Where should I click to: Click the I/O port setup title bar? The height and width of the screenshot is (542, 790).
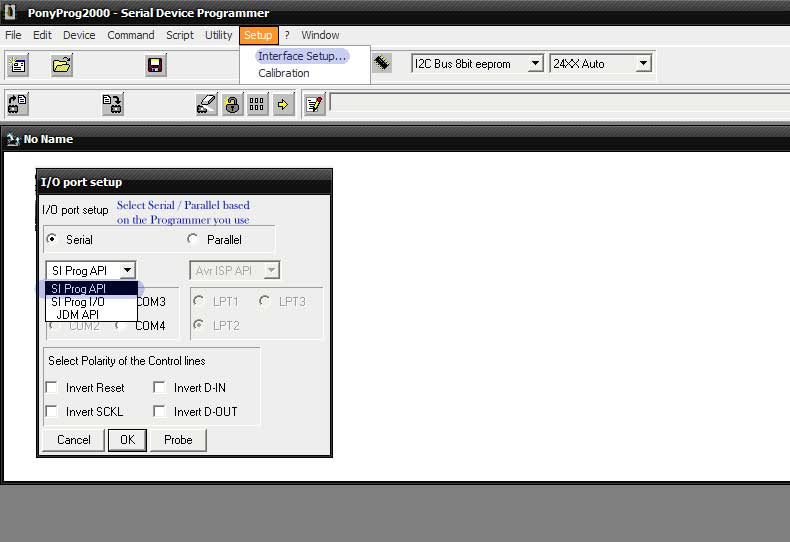[x=184, y=182]
